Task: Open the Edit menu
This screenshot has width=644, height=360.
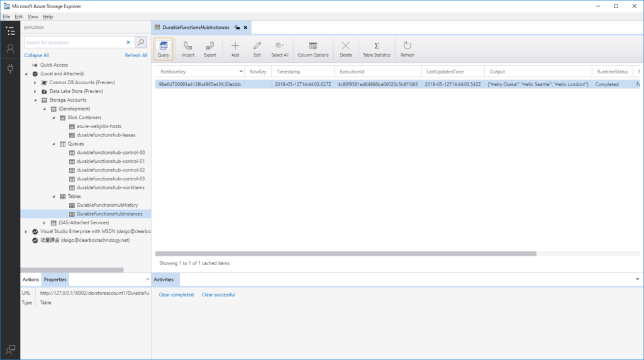Action: (x=18, y=17)
